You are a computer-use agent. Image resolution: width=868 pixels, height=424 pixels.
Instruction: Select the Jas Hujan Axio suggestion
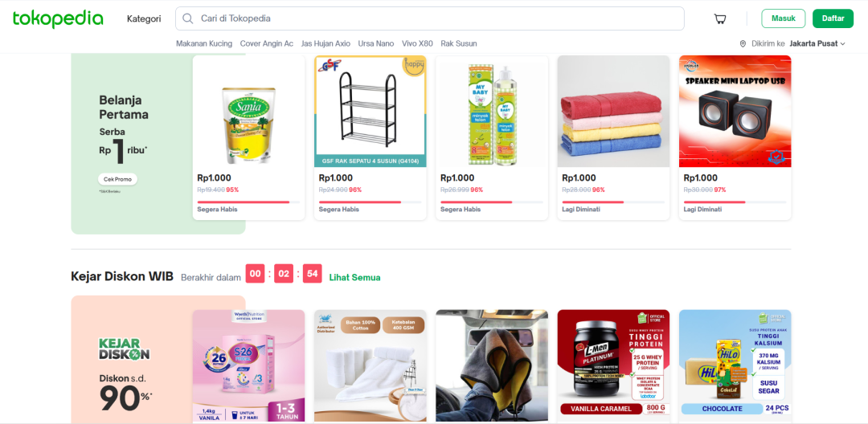[325, 43]
